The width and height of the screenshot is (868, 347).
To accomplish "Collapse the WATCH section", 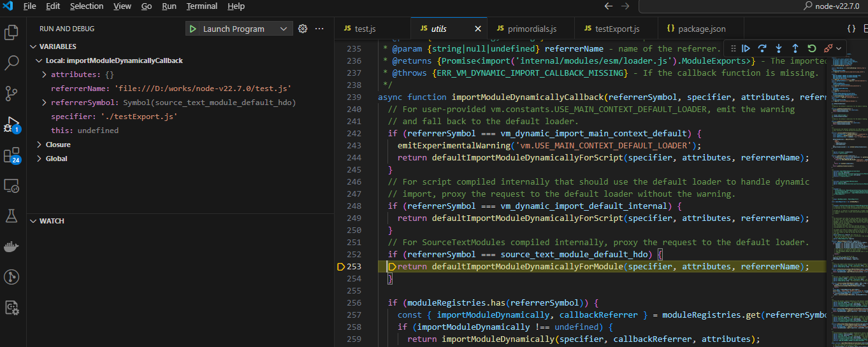I will tap(52, 221).
